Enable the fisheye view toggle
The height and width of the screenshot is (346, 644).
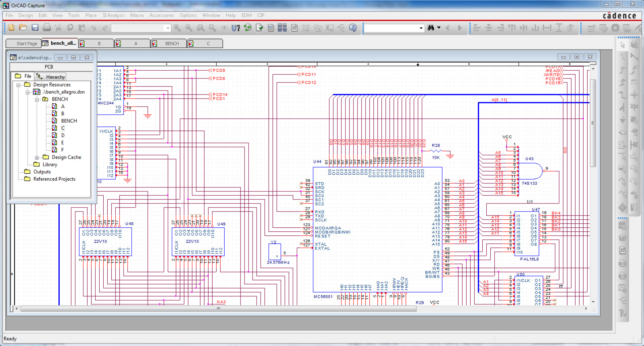click(x=224, y=28)
